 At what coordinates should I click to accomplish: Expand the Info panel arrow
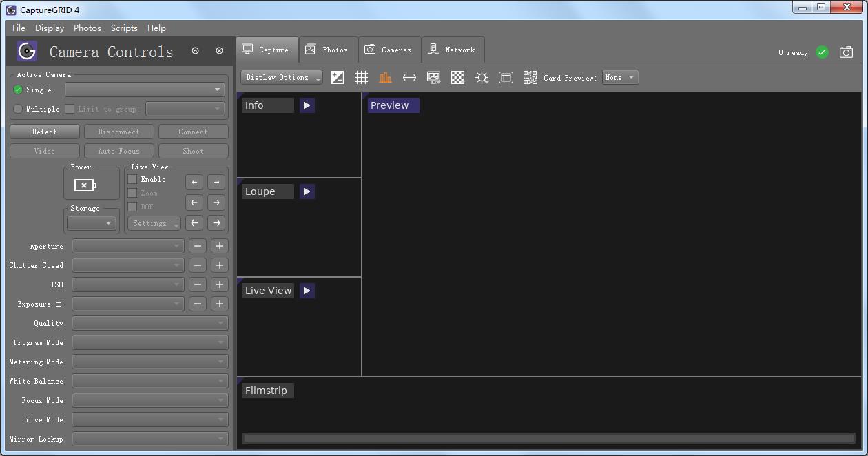(307, 105)
